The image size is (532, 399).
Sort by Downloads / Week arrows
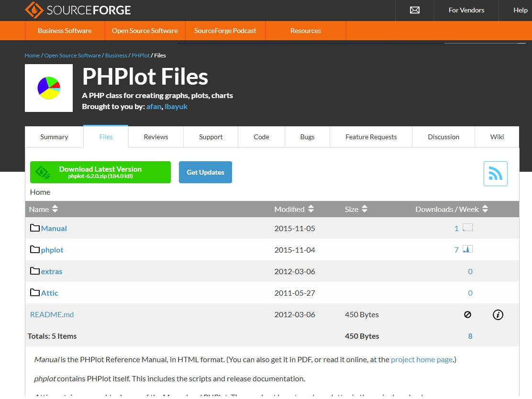485,209
